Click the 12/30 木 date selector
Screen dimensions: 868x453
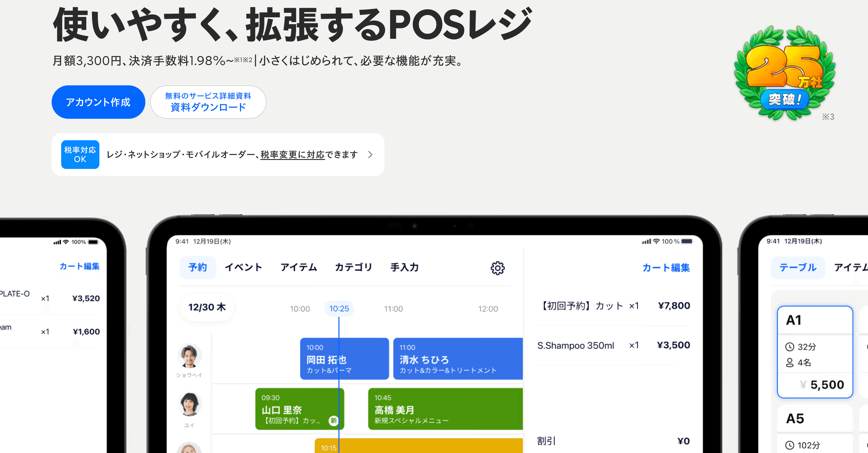(207, 307)
